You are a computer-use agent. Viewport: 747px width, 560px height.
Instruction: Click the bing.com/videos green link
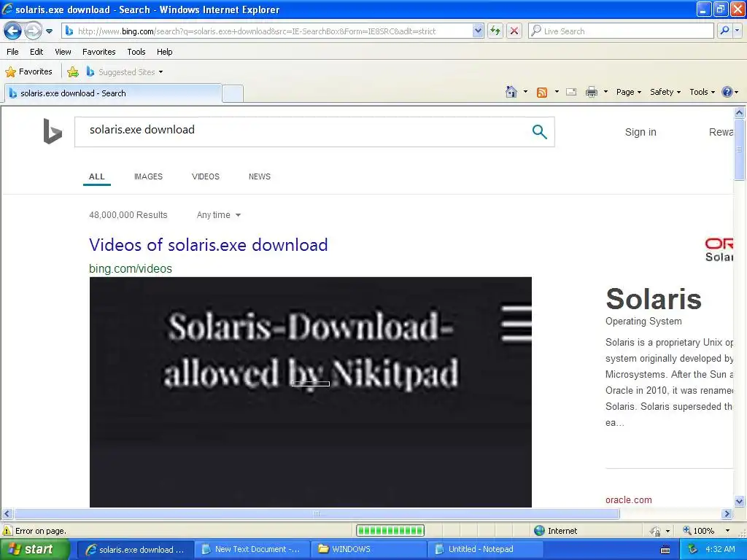tap(131, 268)
